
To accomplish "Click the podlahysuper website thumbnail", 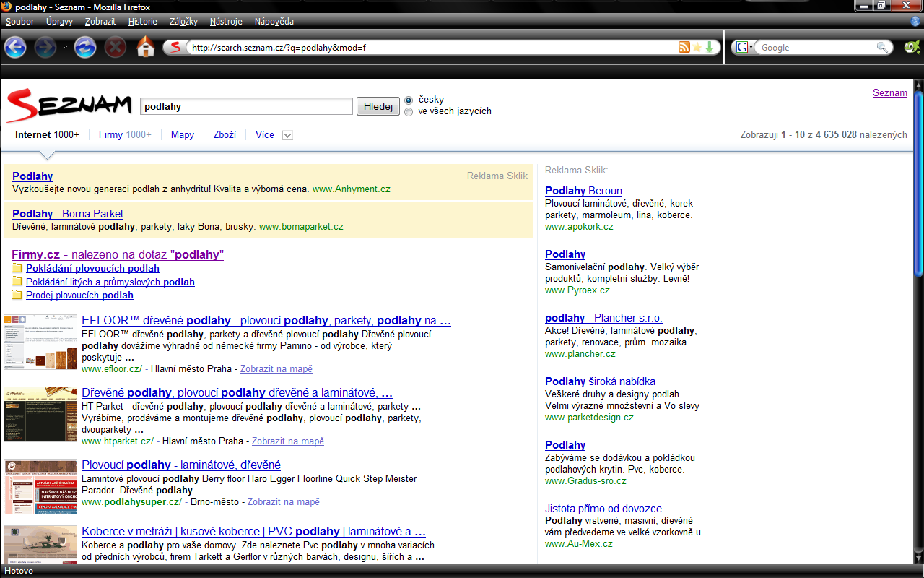I will pyautogui.click(x=40, y=486).
